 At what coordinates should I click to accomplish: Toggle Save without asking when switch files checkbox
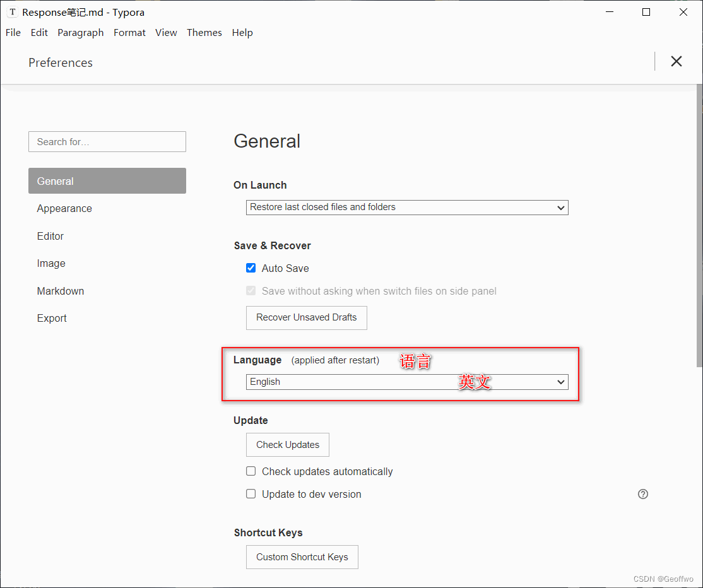click(251, 291)
